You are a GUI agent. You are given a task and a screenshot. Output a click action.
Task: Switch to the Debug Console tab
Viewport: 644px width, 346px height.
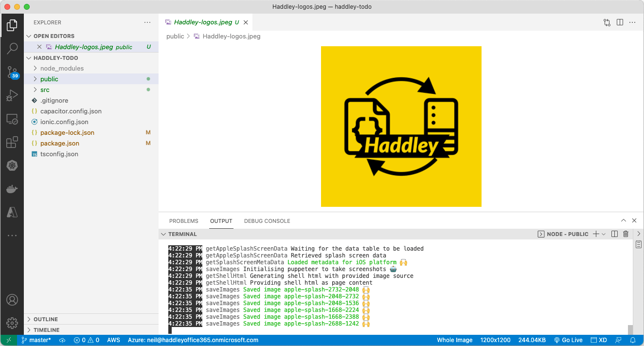pyautogui.click(x=267, y=221)
